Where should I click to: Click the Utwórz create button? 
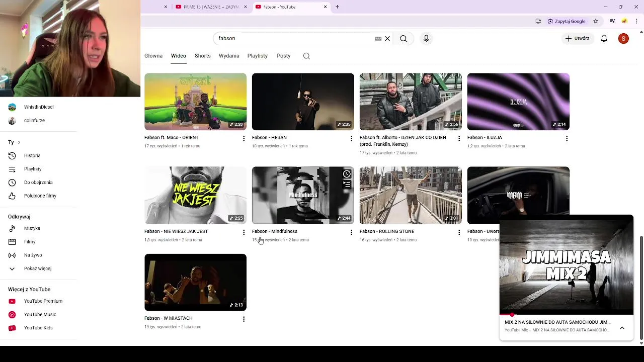pyautogui.click(x=577, y=39)
